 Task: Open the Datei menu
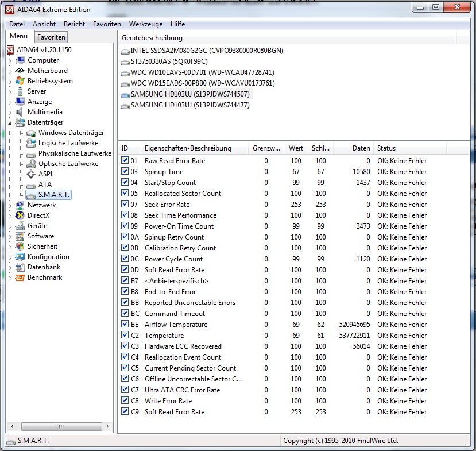(17, 24)
